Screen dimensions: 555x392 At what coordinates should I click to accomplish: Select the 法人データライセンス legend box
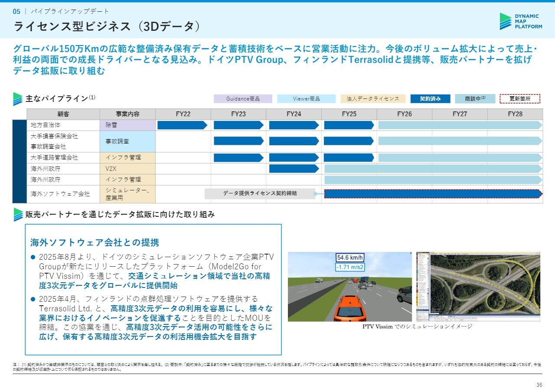coord(373,99)
